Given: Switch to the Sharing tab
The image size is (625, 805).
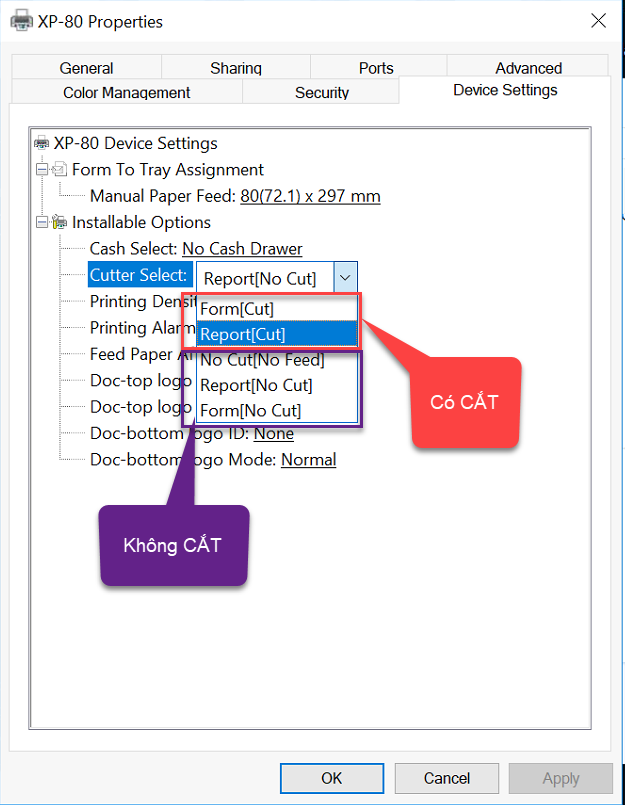Looking at the screenshot, I should point(236,68).
